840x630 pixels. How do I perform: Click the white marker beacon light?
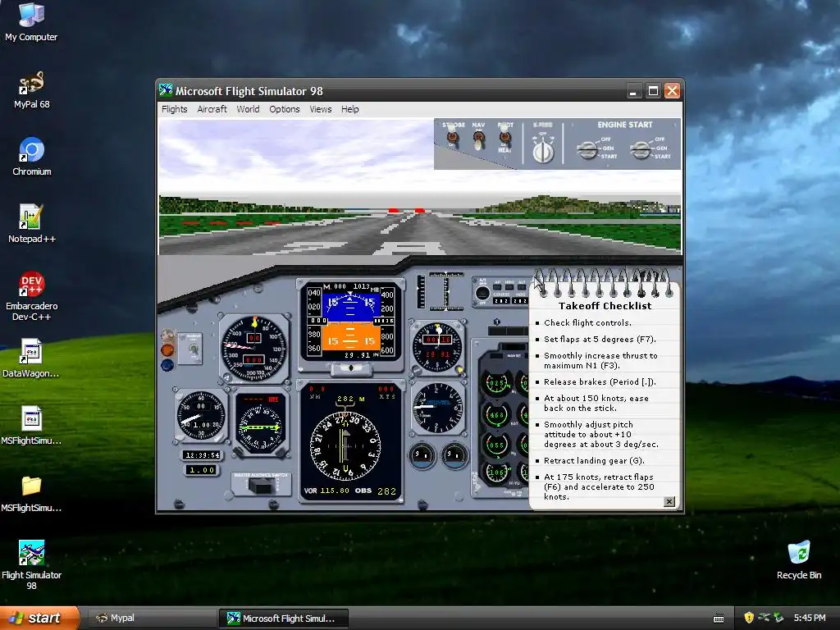pos(167,336)
